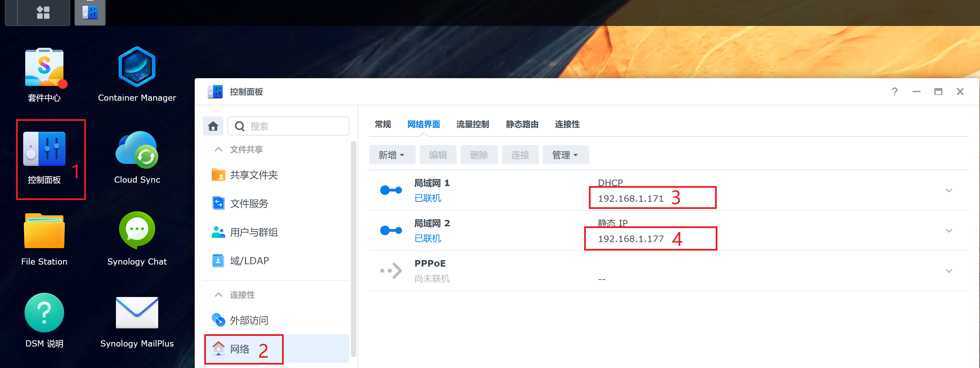The height and width of the screenshot is (368, 980).
Task: Close the Control Panel window
Action: click(960, 91)
